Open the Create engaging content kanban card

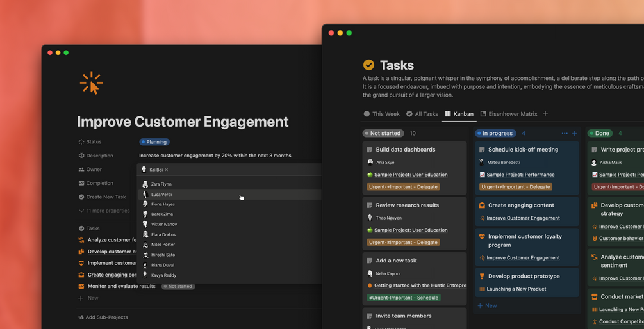click(527, 211)
